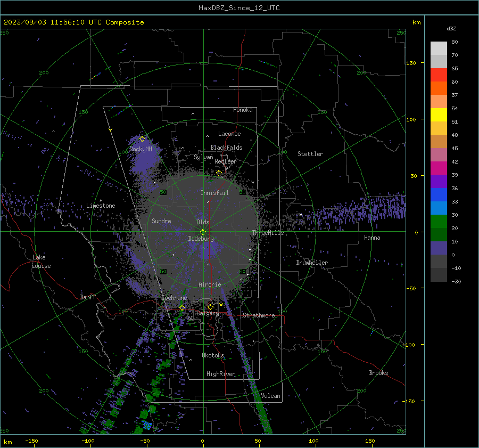Click the Drumheller town label
The image size is (479, 448).
click(312, 263)
